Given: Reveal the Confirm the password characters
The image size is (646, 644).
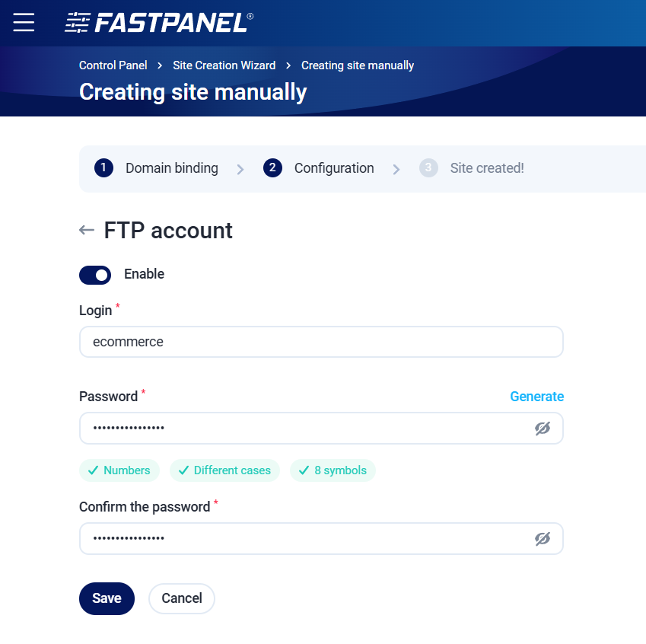Looking at the screenshot, I should click(x=542, y=539).
